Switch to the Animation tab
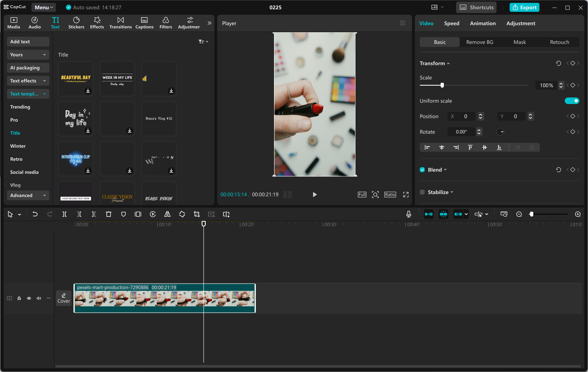 click(483, 23)
